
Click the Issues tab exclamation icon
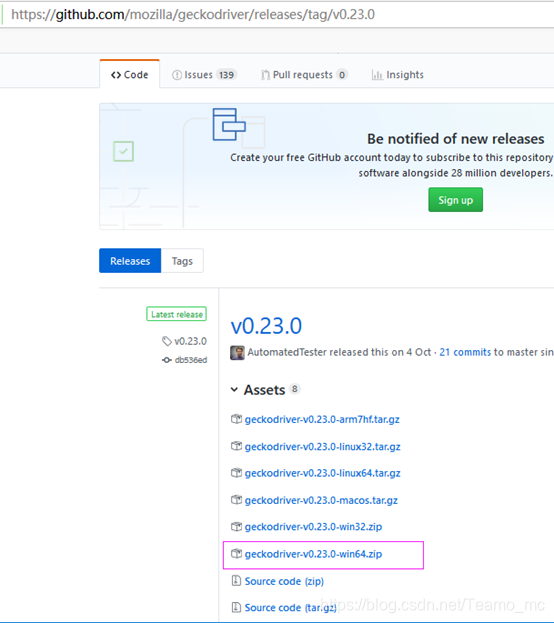pyautogui.click(x=177, y=75)
